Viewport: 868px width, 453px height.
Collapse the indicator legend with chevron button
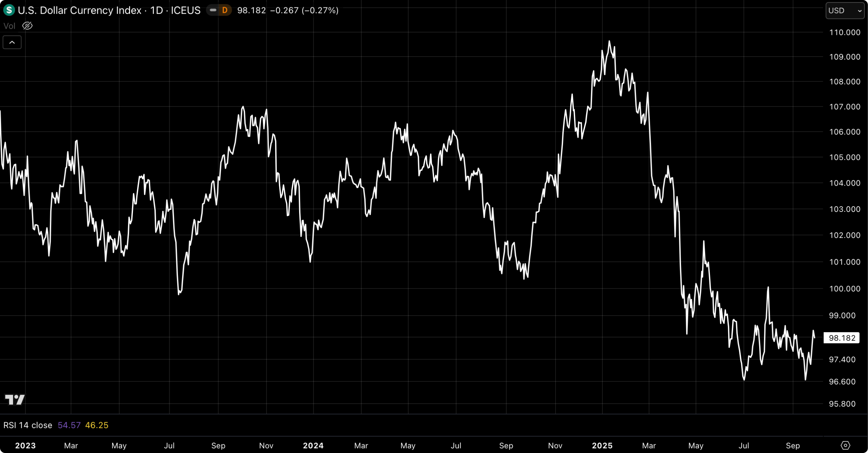(x=12, y=42)
